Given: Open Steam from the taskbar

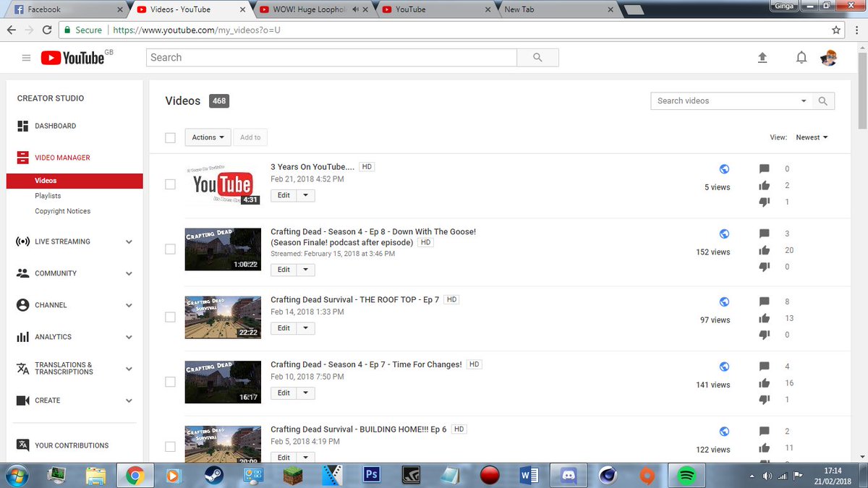Looking at the screenshot, I should (x=213, y=476).
